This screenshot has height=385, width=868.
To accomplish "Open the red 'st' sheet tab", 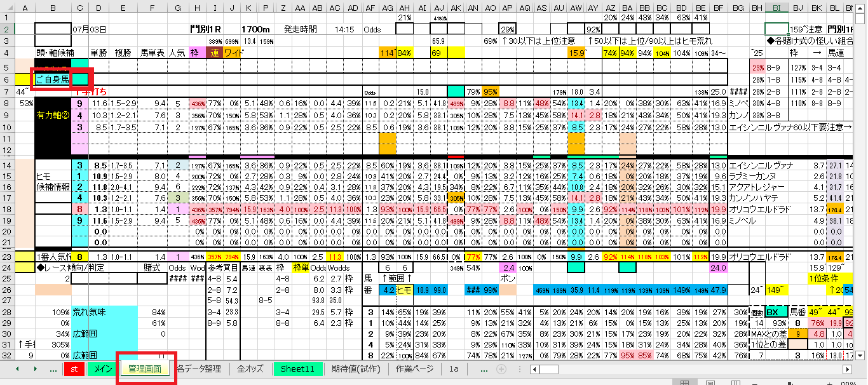I will [74, 368].
